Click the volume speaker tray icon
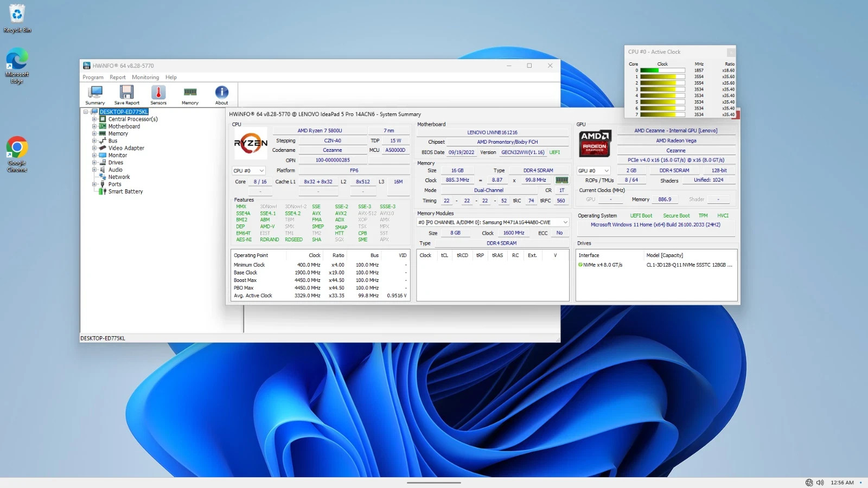Viewport: 868px width, 488px height. (820, 483)
